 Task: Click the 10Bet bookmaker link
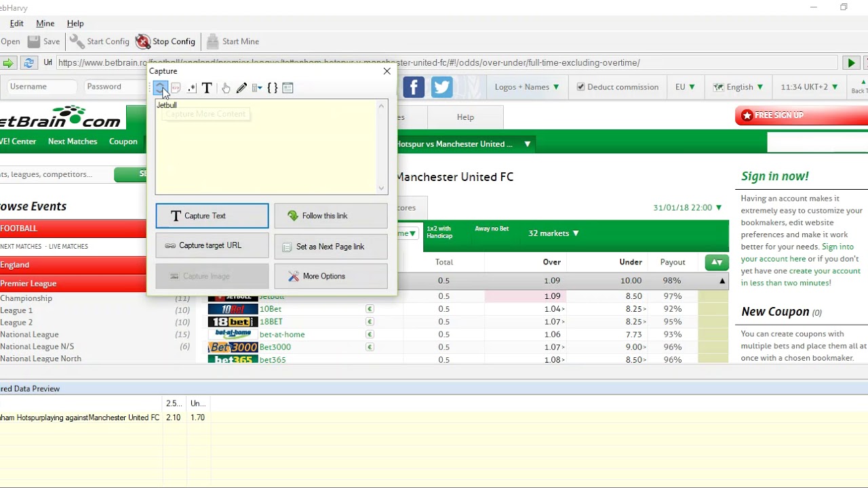(x=271, y=309)
